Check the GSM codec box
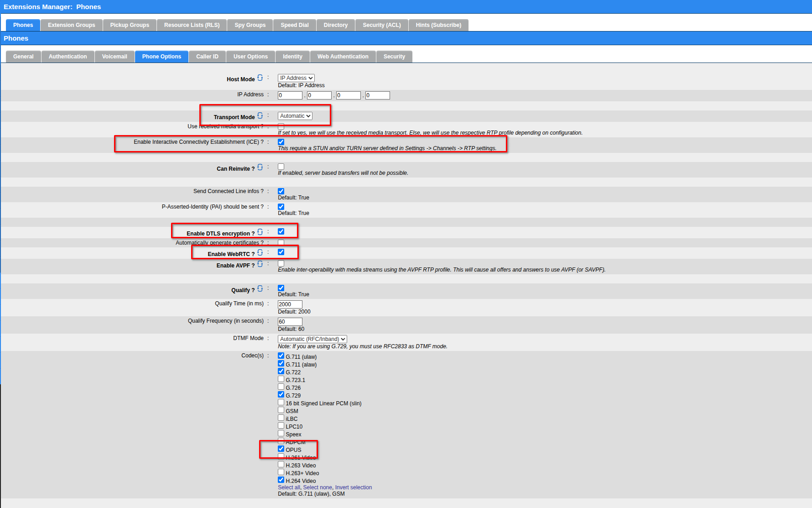The height and width of the screenshot is (508, 812). [x=281, y=410]
